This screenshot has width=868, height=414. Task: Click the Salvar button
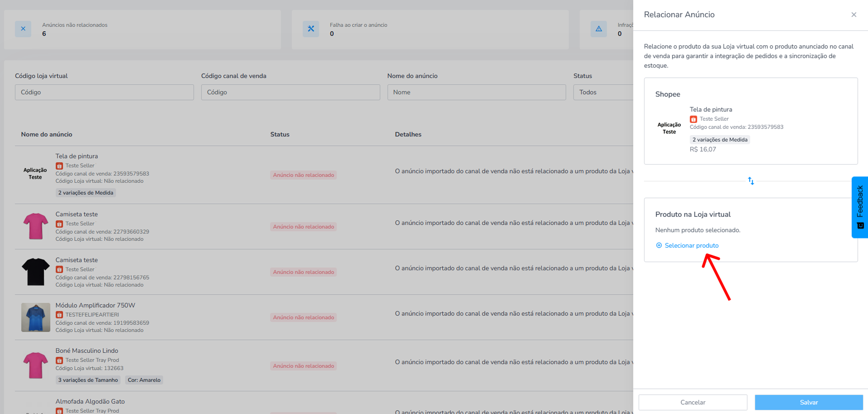pyautogui.click(x=809, y=402)
